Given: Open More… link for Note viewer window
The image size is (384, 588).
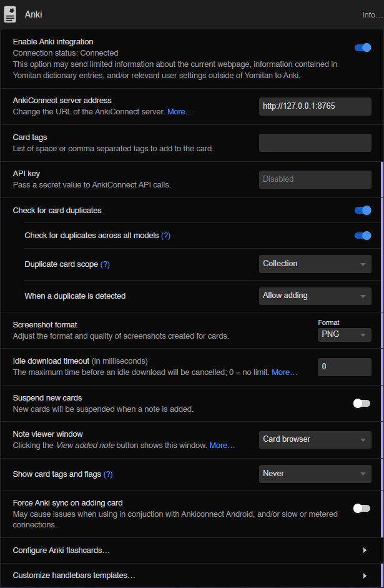Looking at the screenshot, I should coord(222,446).
